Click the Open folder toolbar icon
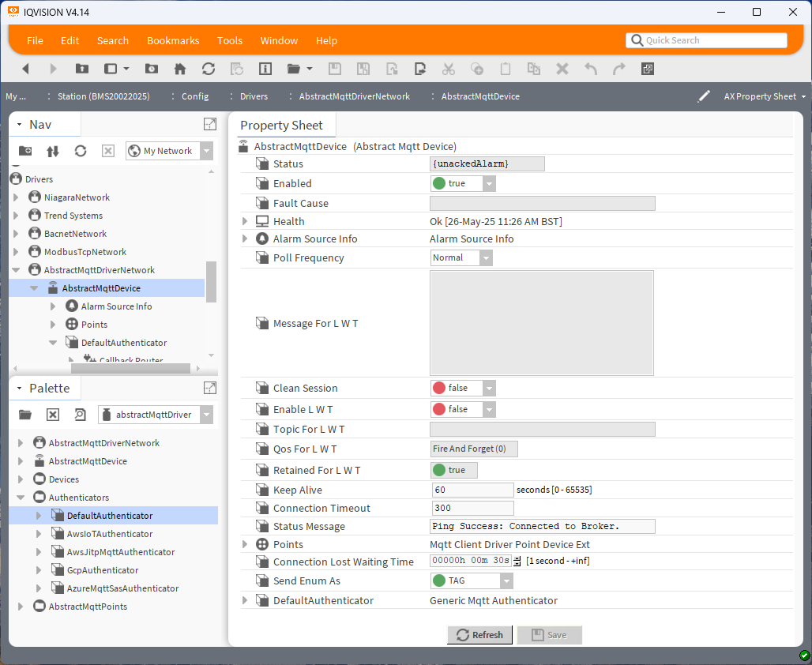The image size is (812, 665). click(x=294, y=69)
